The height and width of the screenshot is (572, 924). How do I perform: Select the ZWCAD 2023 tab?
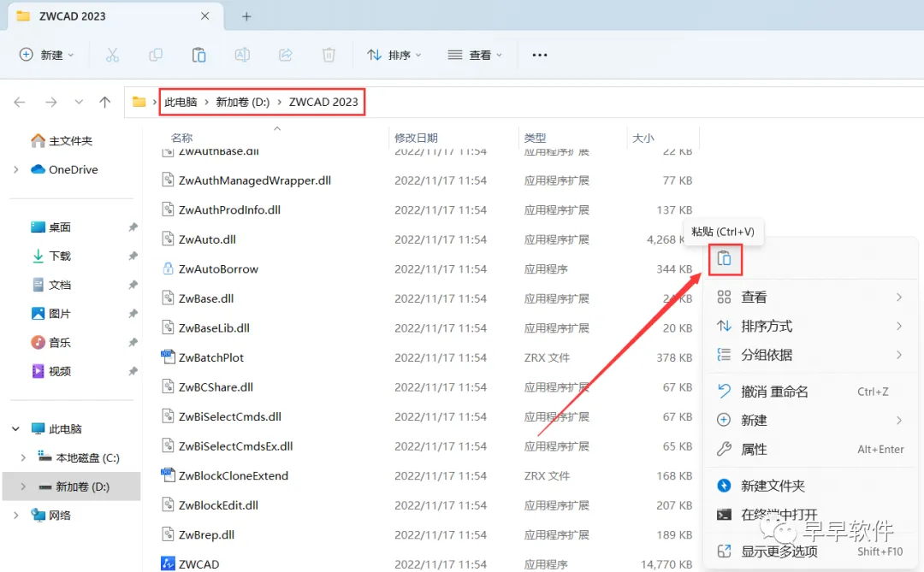point(115,16)
